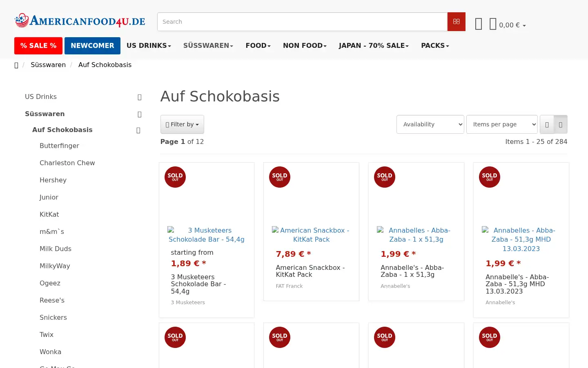The image size is (588, 368).
Task: Click the 3 Musketeers brand label
Action: pyautogui.click(x=188, y=303)
